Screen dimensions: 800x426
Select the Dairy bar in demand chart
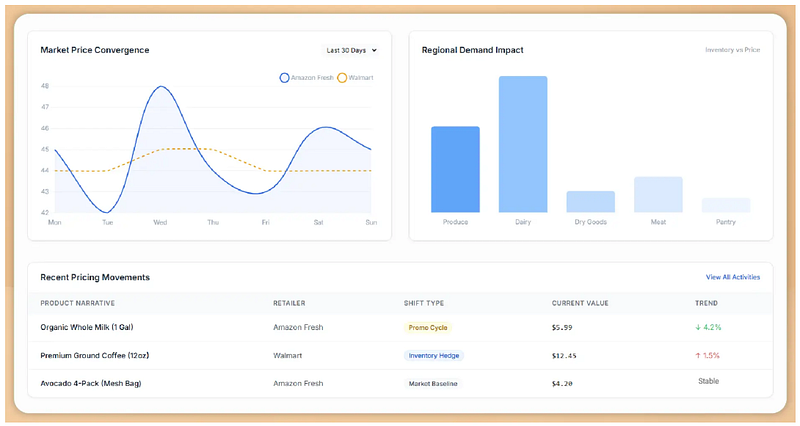click(523, 144)
